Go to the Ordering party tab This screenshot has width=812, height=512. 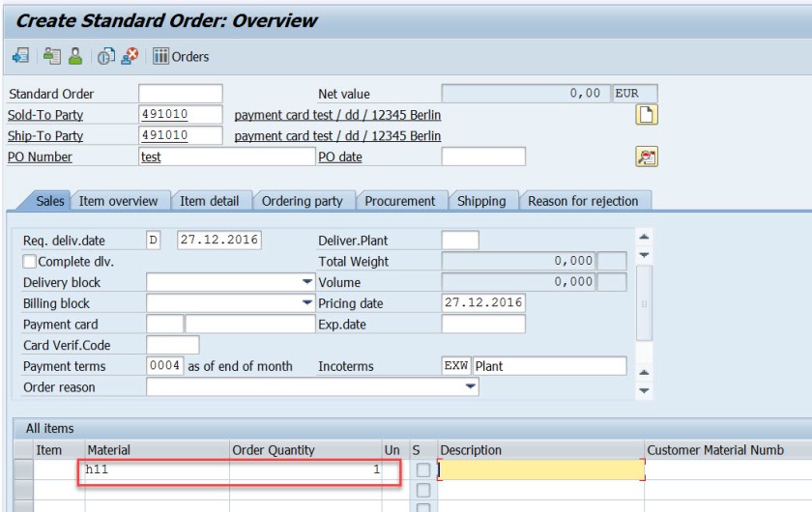pos(302,201)
